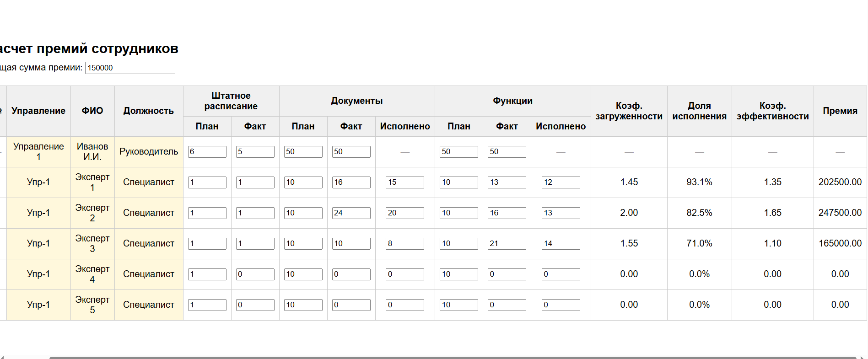Select Эксперт 5 functions completed field
This screenshot has height=359, width=868.
click(561, 305)
